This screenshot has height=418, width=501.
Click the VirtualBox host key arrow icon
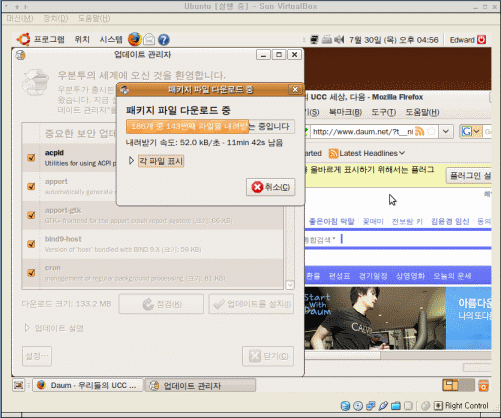point(438,406)
